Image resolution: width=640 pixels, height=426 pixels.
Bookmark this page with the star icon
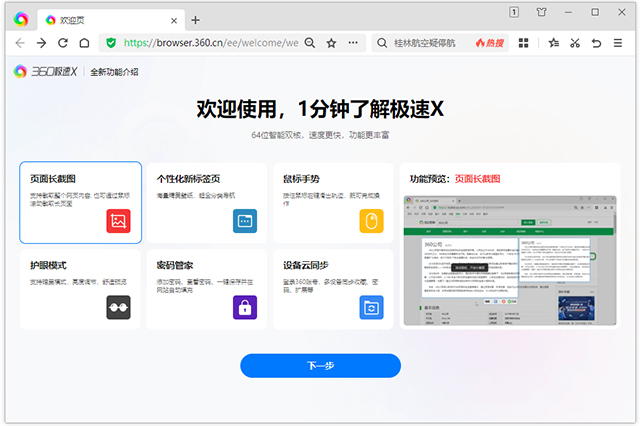pyautogui.click(x=331, y=43)
